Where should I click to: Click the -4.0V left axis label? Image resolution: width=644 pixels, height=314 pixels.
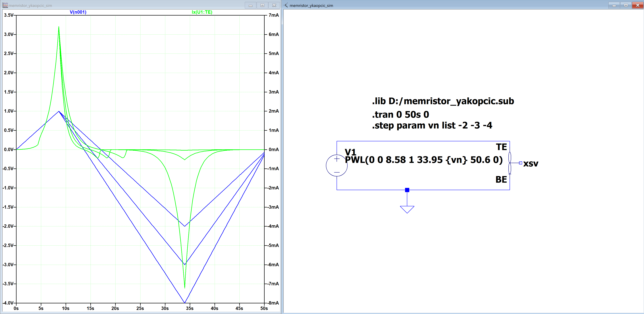[8, 303]
